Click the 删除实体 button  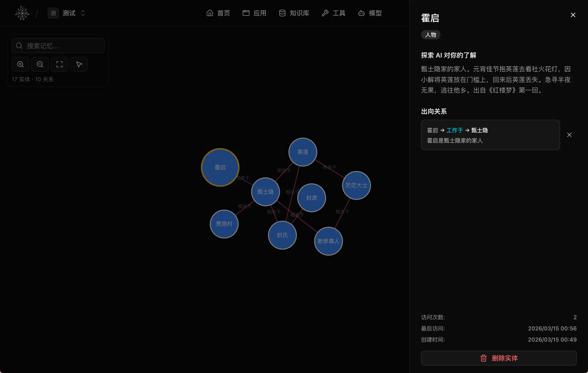point(499,358)
